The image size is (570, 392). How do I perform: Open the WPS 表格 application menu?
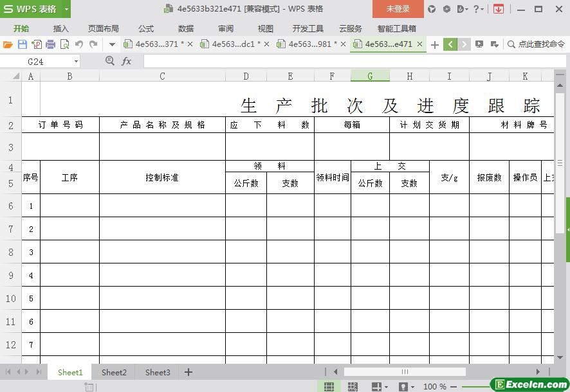[30, 9]
